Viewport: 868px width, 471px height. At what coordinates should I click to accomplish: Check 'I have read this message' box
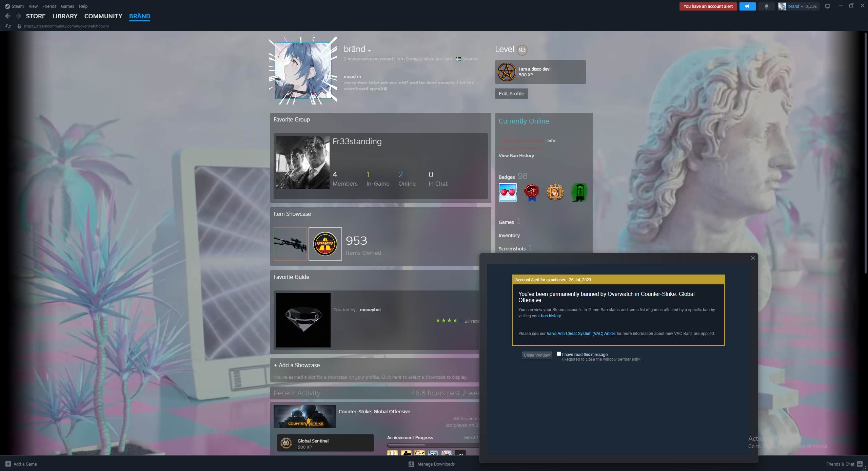pyautogui.click(x=559, y=354)
